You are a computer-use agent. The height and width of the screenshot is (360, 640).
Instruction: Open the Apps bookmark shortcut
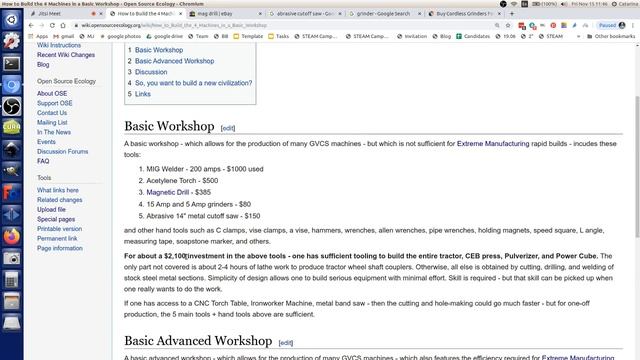[38, 36]
